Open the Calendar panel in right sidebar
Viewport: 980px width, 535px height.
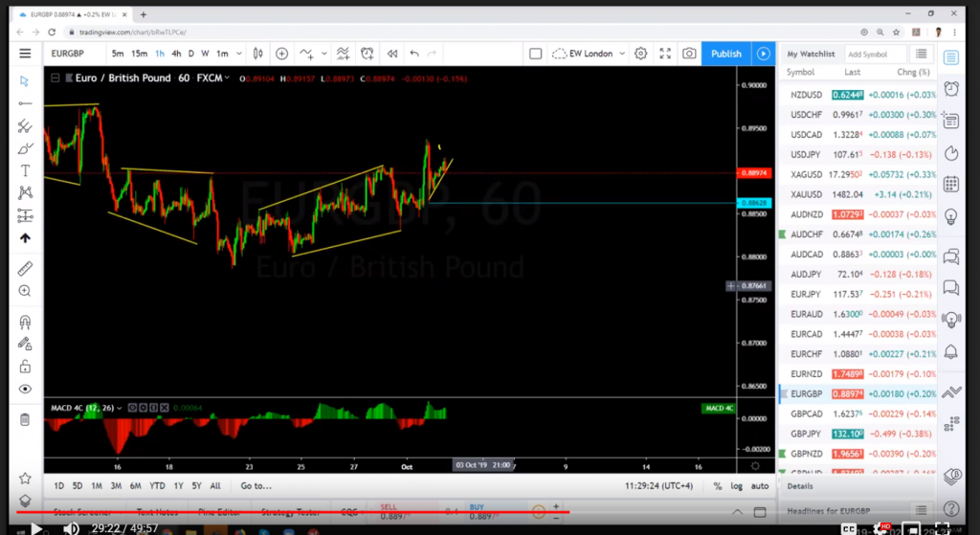(951, 185)
